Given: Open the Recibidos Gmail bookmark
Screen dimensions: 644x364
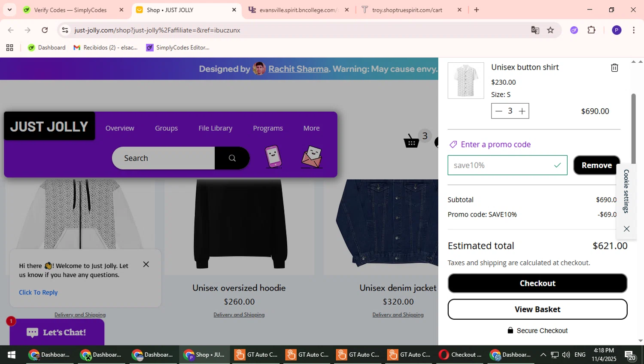Looking at the screenshot, I should tap(106, 48).
